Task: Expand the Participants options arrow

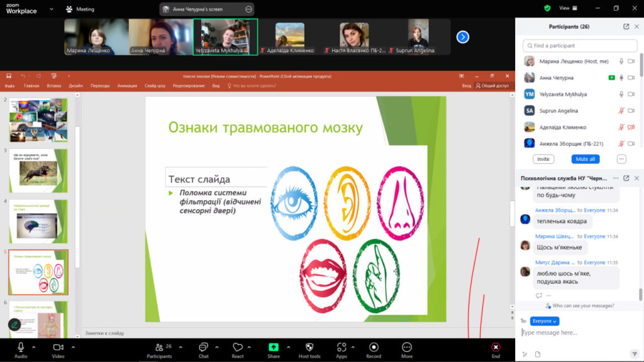Action: (180, 347)
